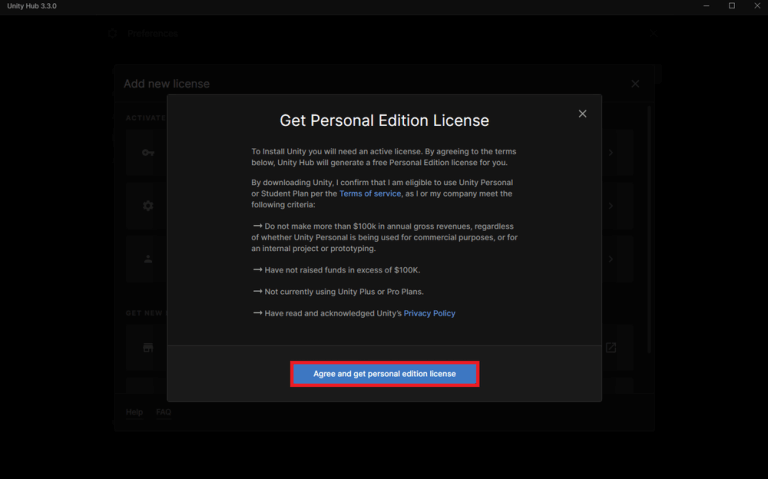Click the store icon under Get New
The image size is (768, 479).
coord(148,348)
